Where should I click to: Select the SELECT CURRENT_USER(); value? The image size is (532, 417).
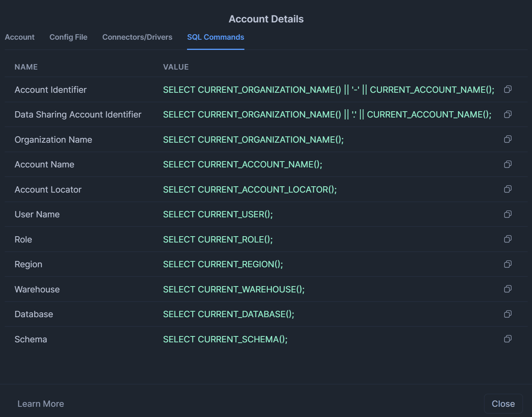coord(218,214)
